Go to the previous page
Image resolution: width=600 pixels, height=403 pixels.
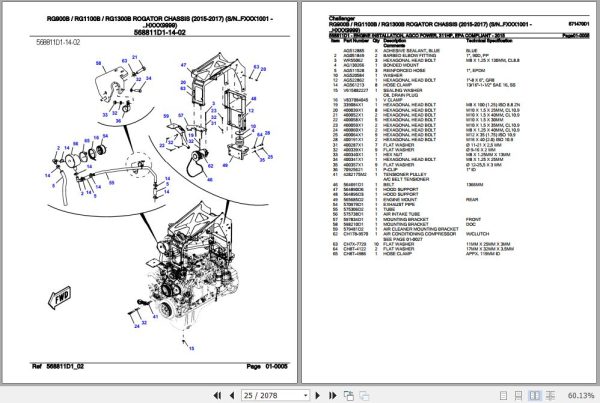232,395
